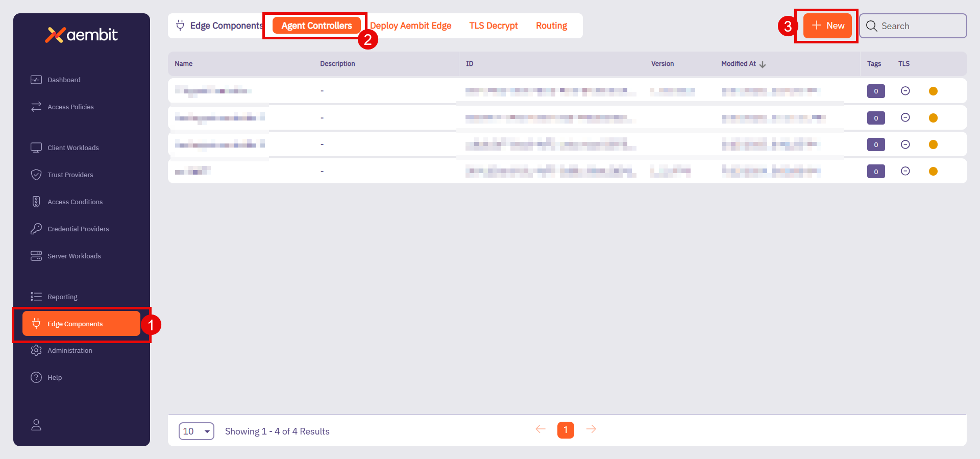Viewport: 980px width, 459px height.
Task: Click the New button
Action: [x=827, y=26]
